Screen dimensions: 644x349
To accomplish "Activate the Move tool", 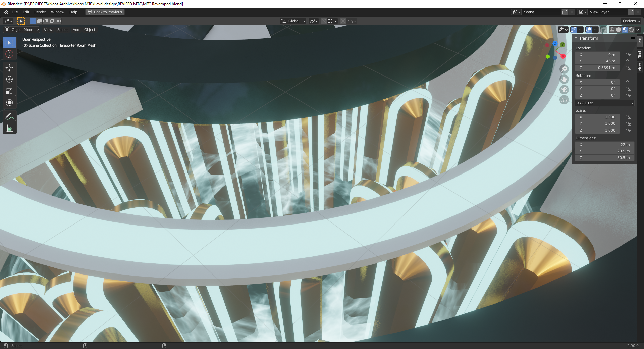I will 9,68.
